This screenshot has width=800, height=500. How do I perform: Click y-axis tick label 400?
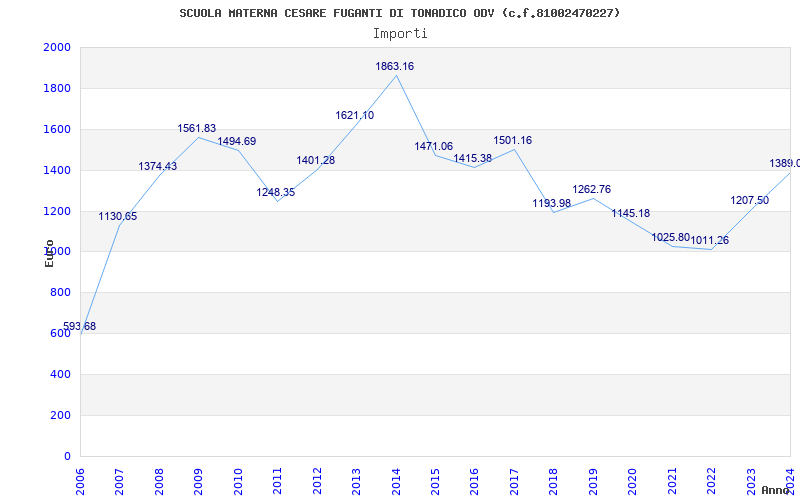tap(60, 374)
